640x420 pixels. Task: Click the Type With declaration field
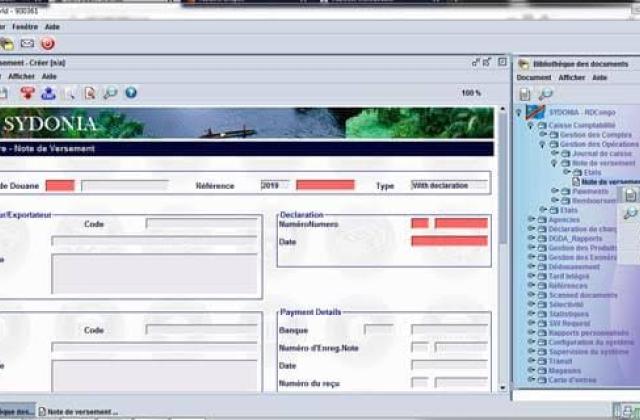point(449,186)
